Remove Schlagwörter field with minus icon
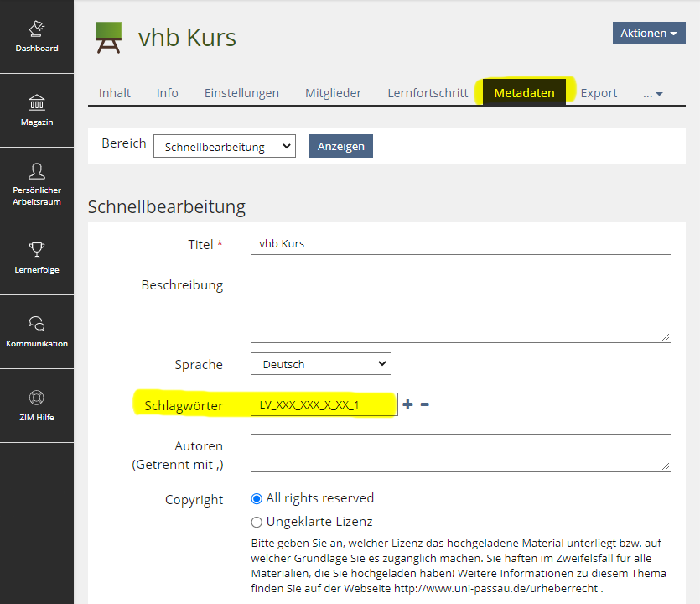700x604 pixels. click(425, 404)
